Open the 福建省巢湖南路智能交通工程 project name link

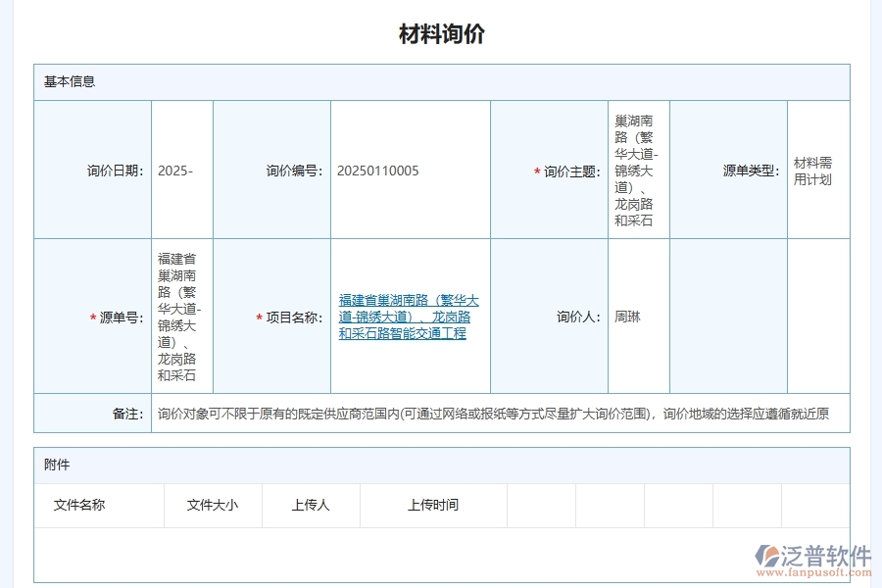[412, 317]
